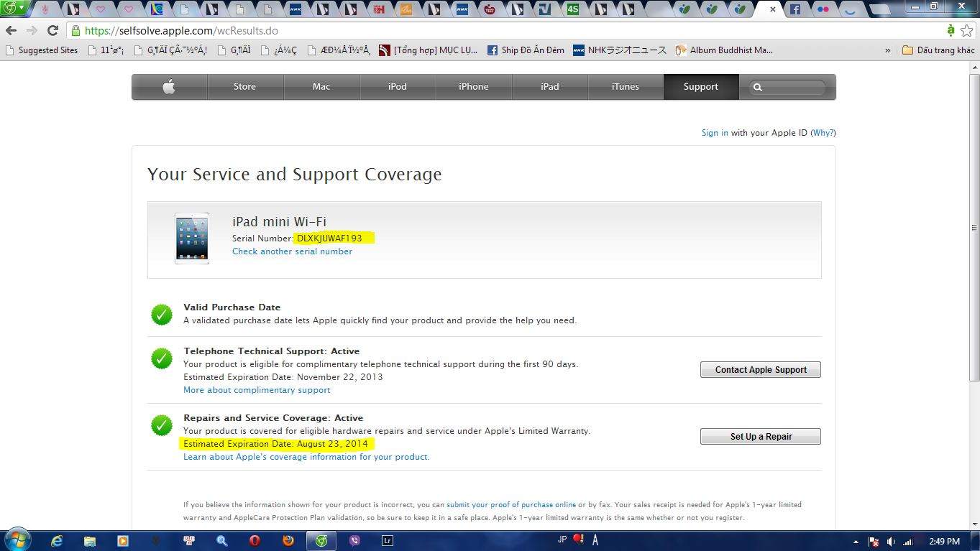980x551 pixels.
Task: Reload the page with the refresh icon
Action: (x=52, y=31)
